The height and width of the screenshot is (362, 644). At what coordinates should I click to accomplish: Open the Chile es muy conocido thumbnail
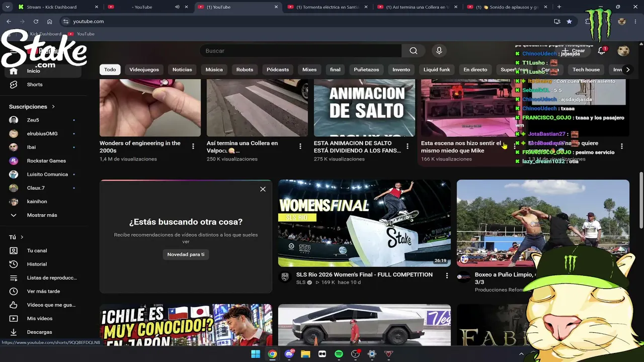(186, 325)
